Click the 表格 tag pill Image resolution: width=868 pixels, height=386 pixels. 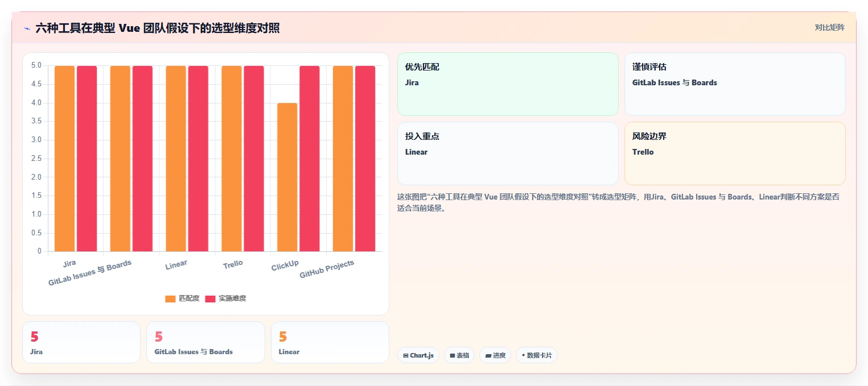pyautogui.click(x=459, y=355)
